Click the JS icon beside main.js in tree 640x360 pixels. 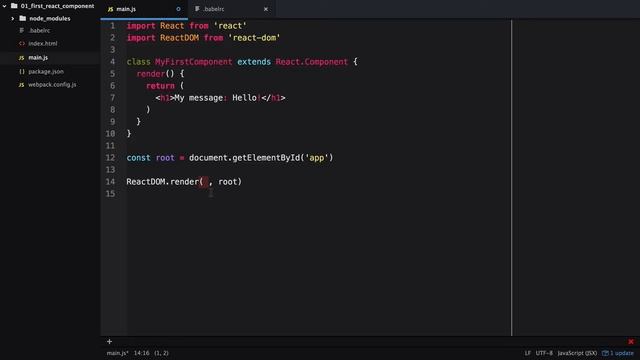click(22, 58)
